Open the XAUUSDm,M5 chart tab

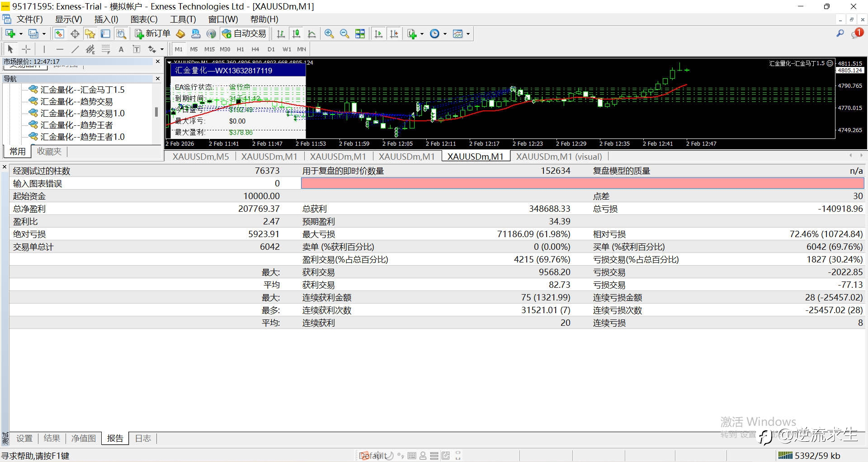(x=201, y=157)
